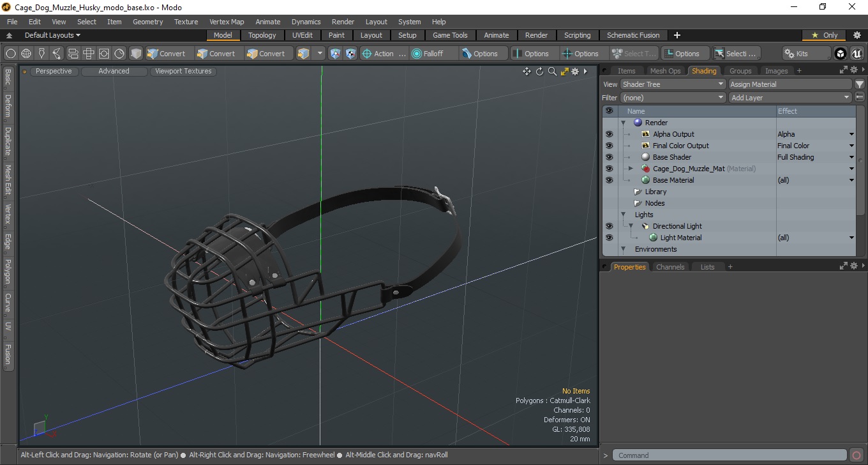868x465 pixels.
Task: Click the Viewport Textures button
Action: pos(183,72)
